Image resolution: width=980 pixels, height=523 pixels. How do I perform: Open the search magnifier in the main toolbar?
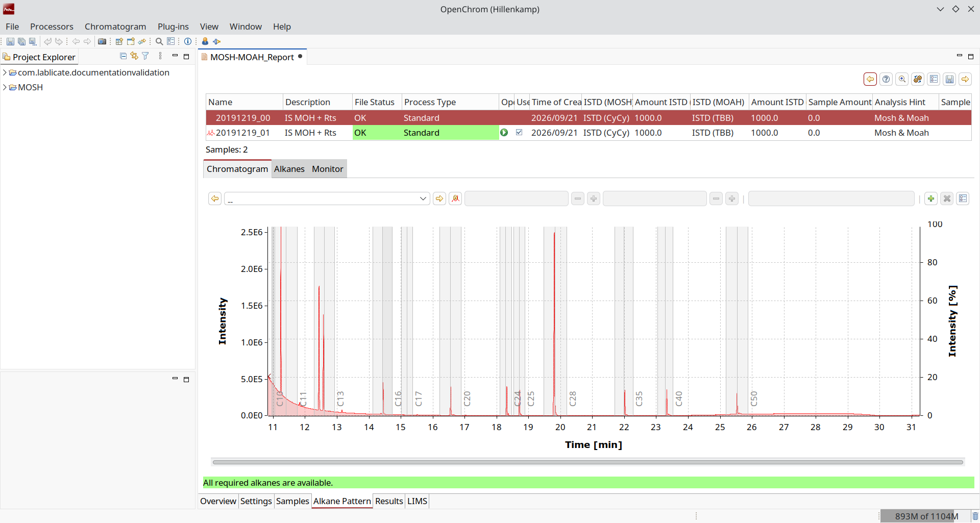tap(159, 41)
